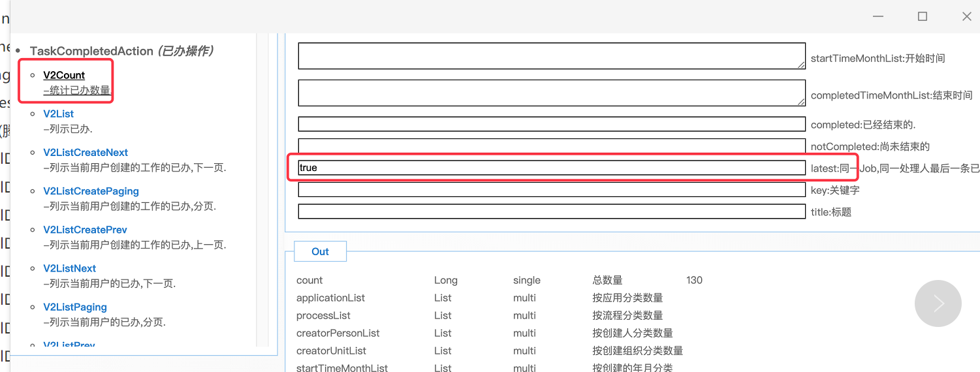Click the value 130 in count row
The width and height of the screenshot is (980, 372).
(x=694, y=280)
